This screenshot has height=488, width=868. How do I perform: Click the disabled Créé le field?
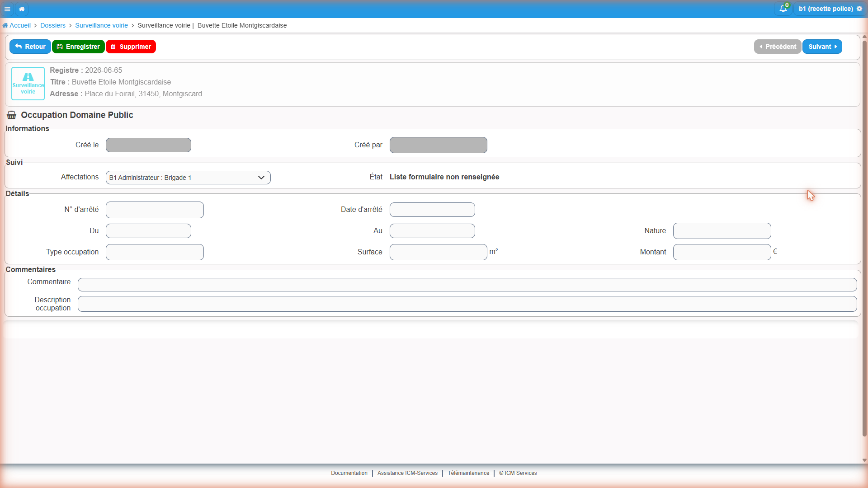[148, 145]
